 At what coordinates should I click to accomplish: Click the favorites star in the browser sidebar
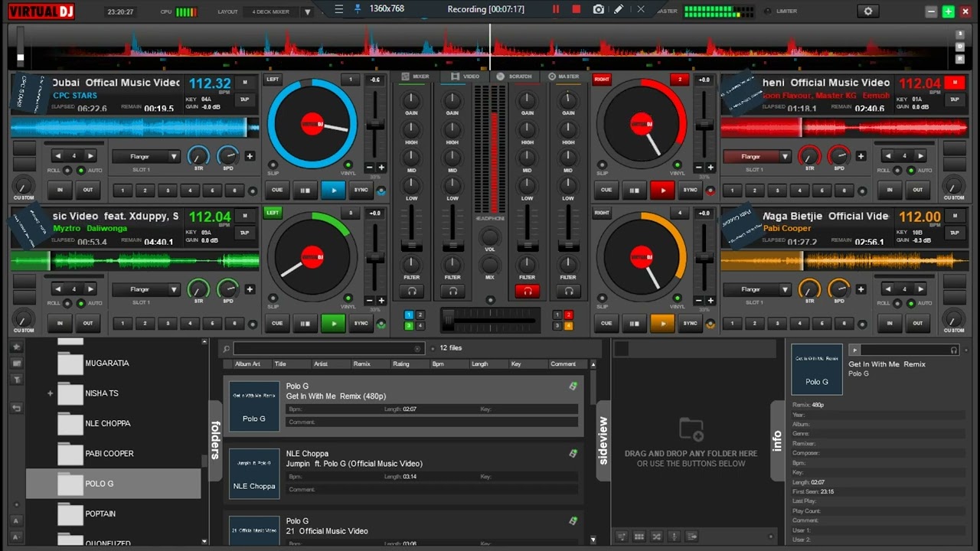17,347
